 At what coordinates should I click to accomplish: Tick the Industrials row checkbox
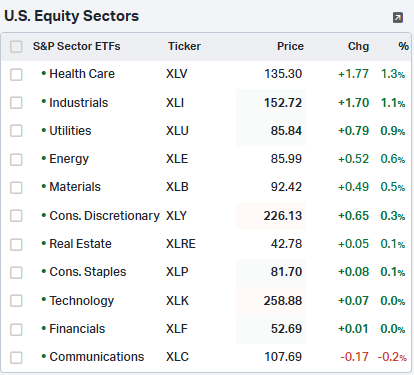(x=16, y=103)
